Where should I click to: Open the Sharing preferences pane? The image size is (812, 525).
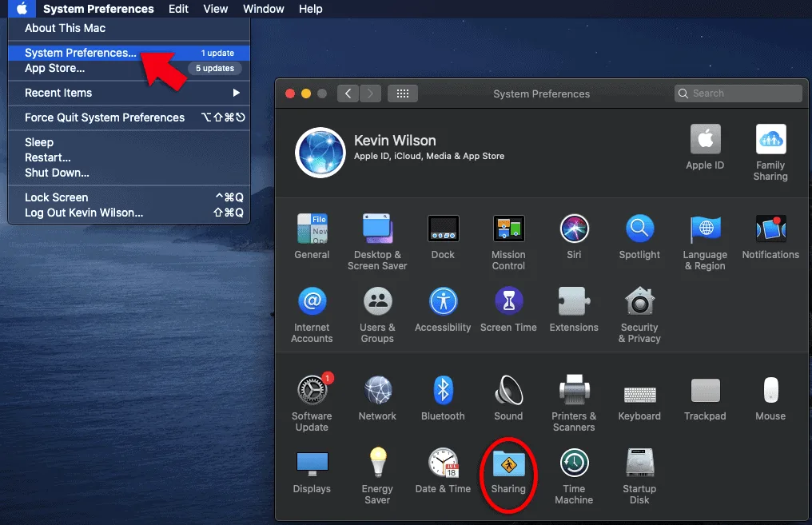[x=508, y=471]
